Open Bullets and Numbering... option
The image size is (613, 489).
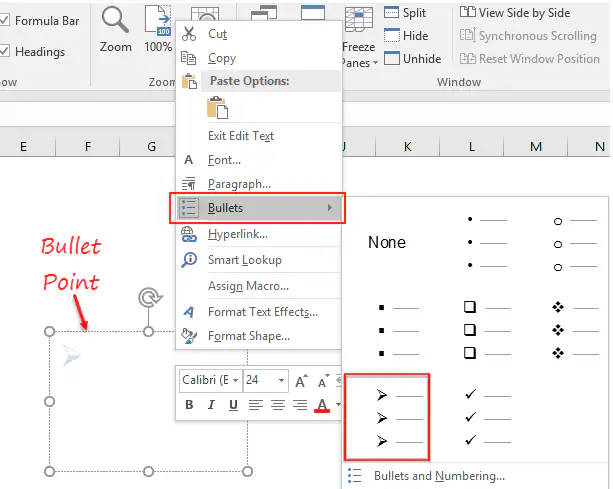(439, 476)
